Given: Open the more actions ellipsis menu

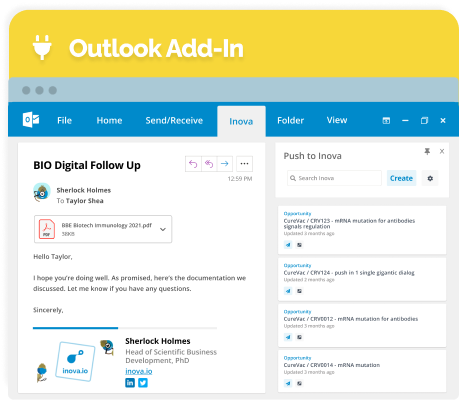Looking at the screenshot, I should click(x=244, y=164).
